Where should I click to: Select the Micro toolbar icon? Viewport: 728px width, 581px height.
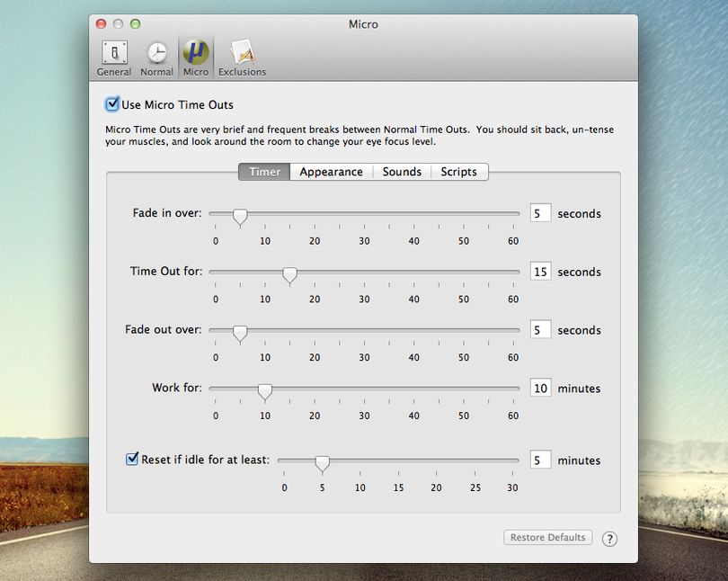point(196,58)
